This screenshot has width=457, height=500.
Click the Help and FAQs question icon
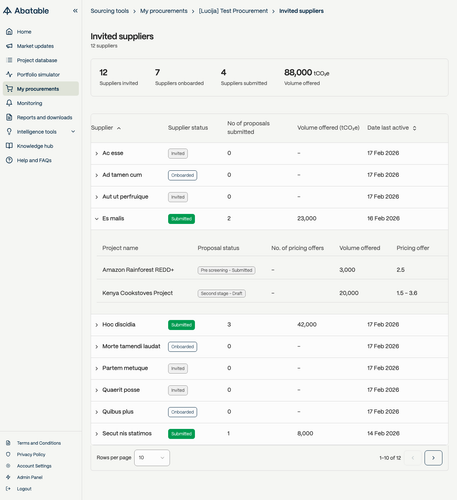click(9, 160)
